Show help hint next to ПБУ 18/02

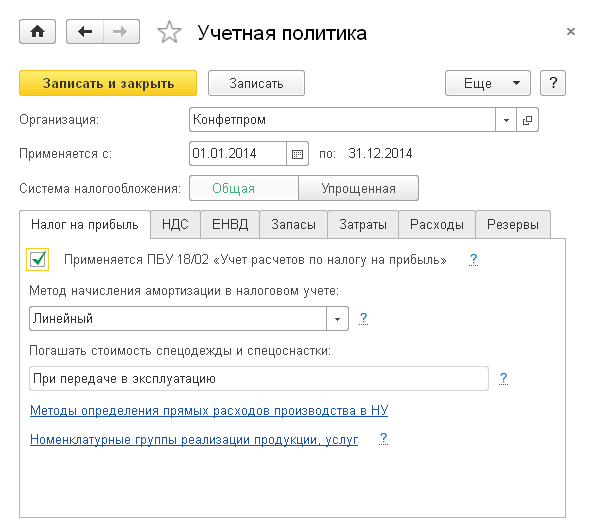[x=473, y=260]
